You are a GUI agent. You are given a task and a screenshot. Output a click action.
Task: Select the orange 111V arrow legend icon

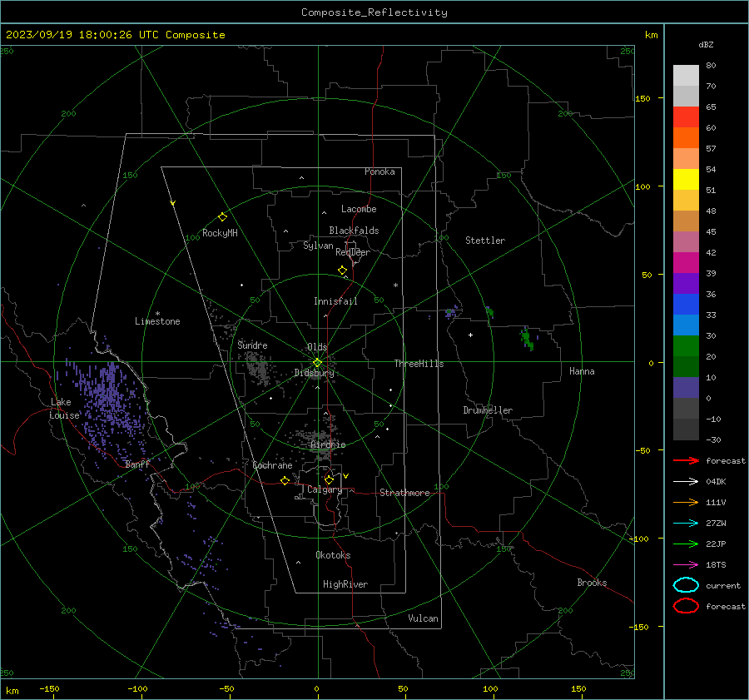pyautogui.click(x=686, y=502)
